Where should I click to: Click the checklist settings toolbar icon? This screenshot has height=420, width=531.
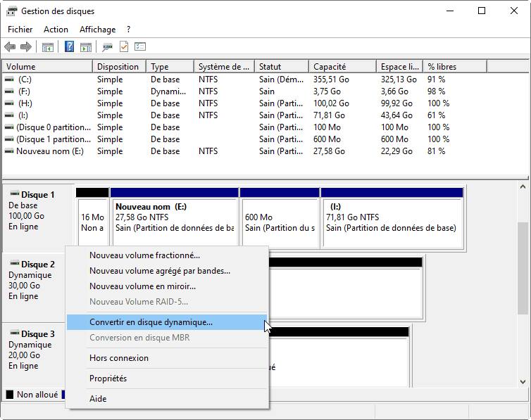tap(140, 47)
